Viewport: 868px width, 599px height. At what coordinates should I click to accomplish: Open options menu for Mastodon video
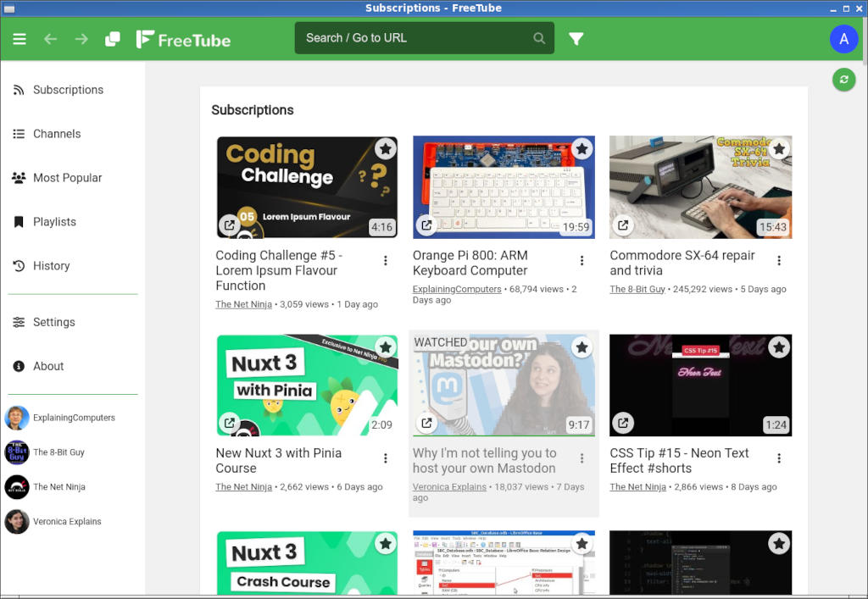581,458
